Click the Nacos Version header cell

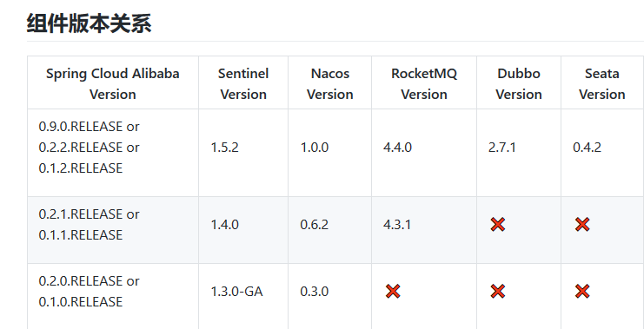(x=329, y=82)
